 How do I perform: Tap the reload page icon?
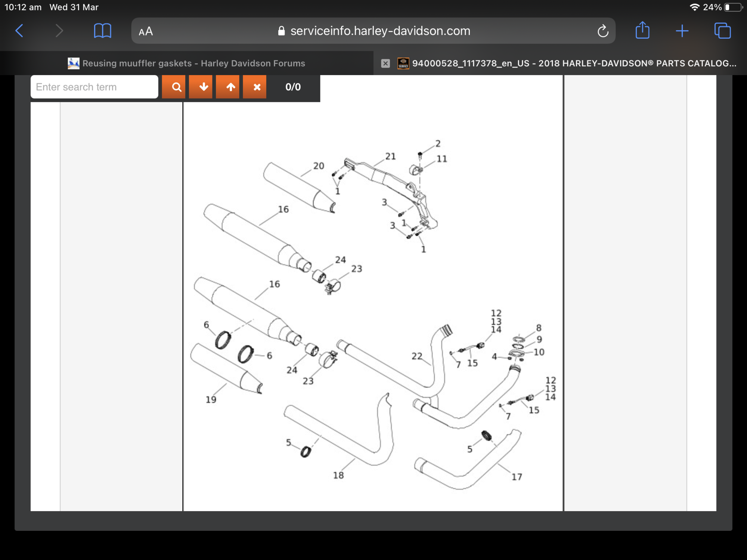click(x=602, y=31)
